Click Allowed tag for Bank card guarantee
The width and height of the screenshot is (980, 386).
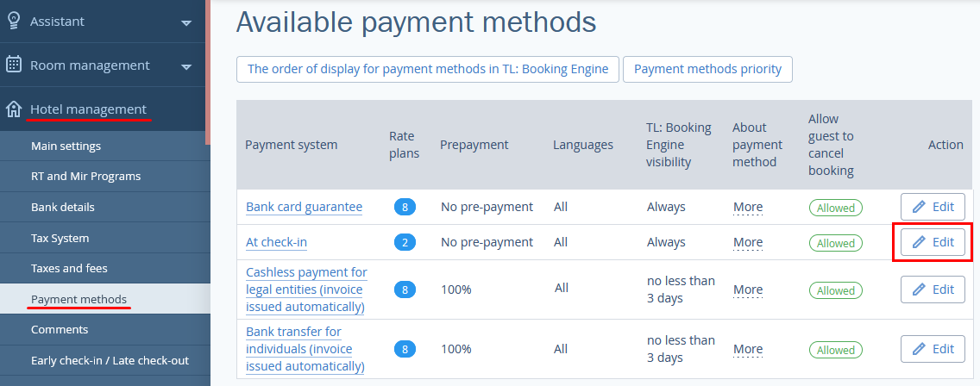click(x=836, y=208)
